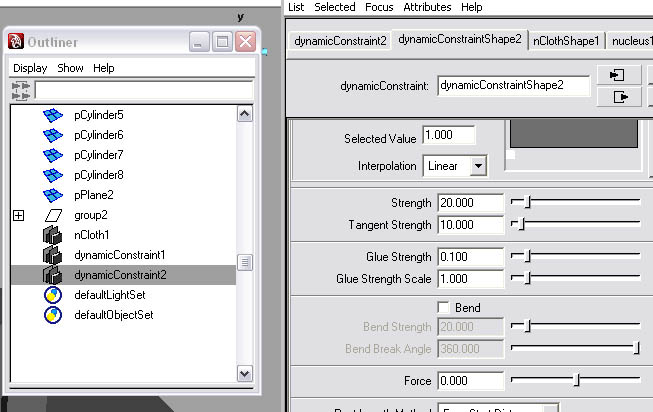This screenshot has height=412, width=653.
Task: Switch to the dynamicConstraint2 tab
Action: 340,41
